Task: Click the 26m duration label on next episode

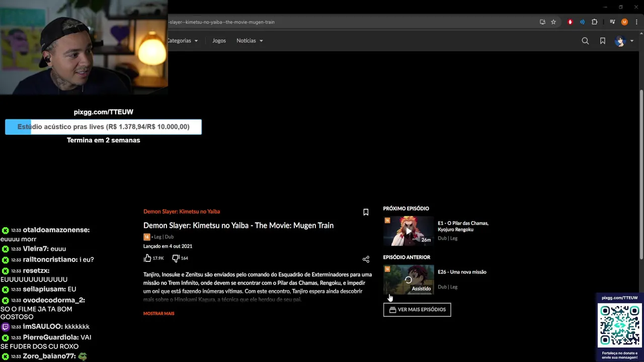Action: click(426, 240)
